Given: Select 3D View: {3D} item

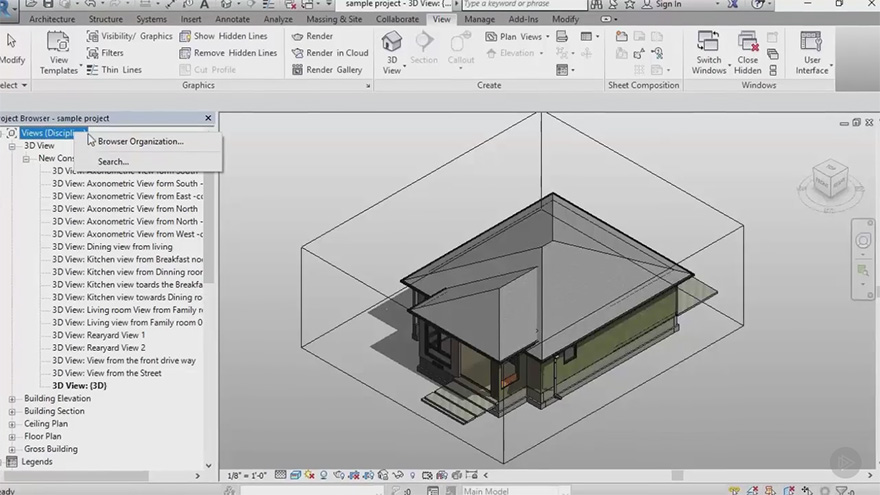Looking at the screenshot, I should 79,386.
